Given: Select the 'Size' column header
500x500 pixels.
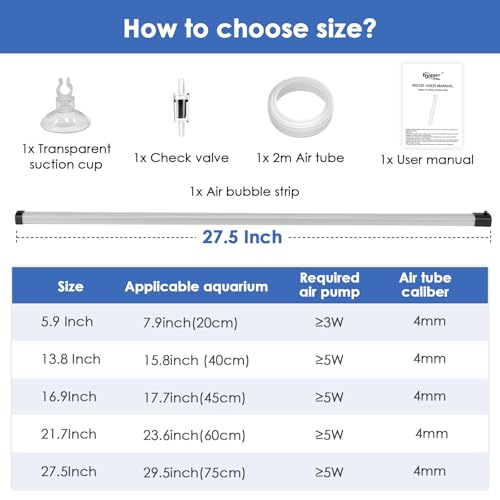Looking at the screenshot, I should point(70,286).
